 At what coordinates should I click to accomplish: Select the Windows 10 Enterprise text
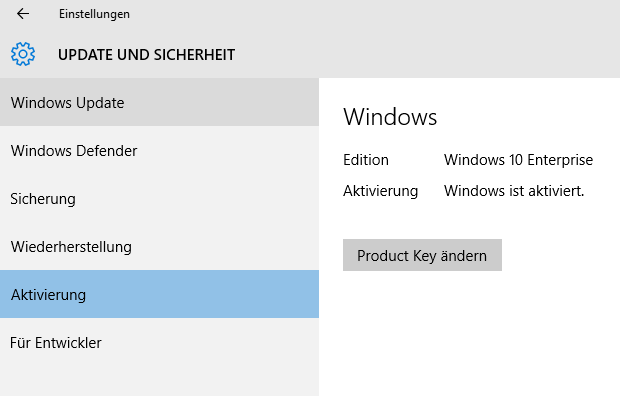(518, 160)
